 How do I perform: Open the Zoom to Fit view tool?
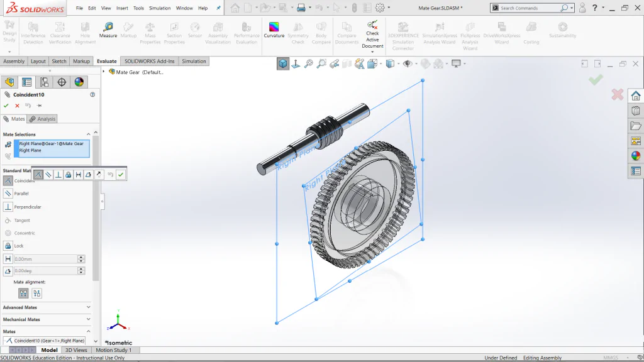tap(308, 63)
